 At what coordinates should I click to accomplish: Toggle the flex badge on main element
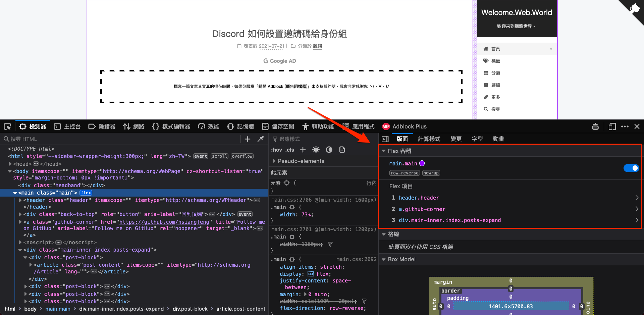tap(86, 193)
